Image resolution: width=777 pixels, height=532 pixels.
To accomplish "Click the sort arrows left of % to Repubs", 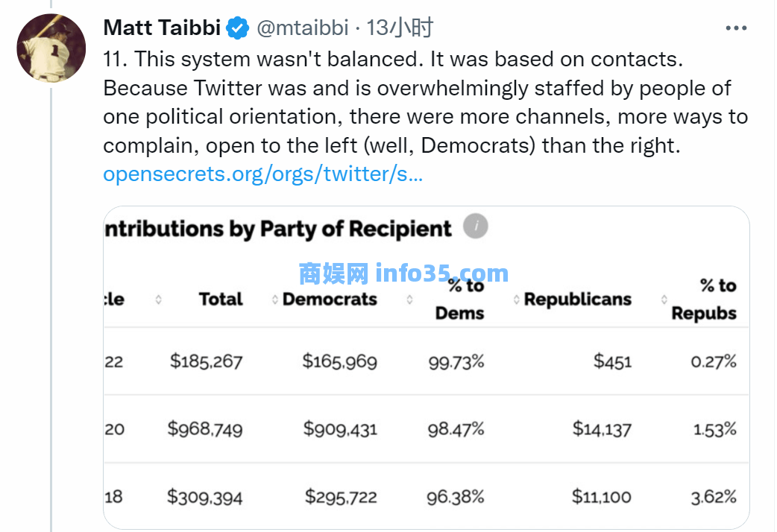I will point(664,300).
